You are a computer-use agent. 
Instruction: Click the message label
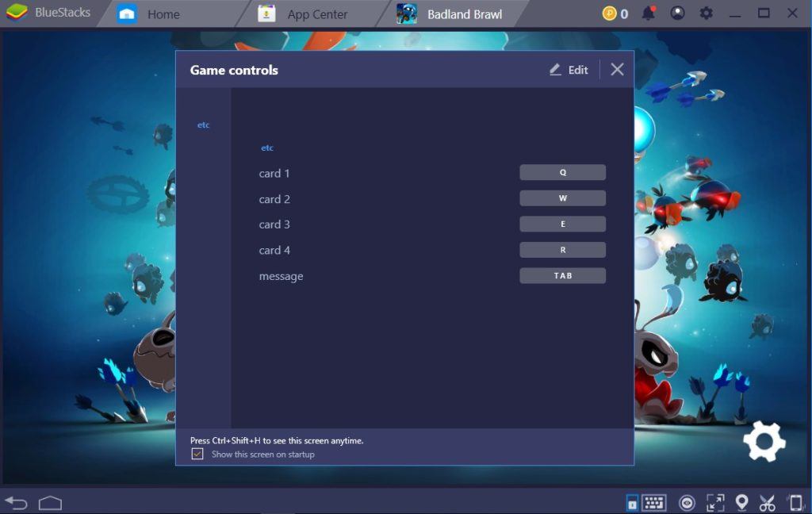[x=281, y=277]
